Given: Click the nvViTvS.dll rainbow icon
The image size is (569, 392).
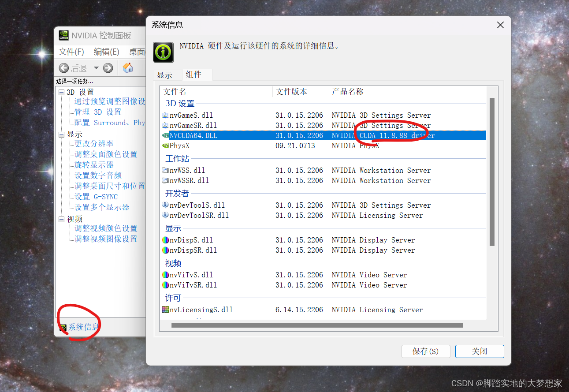Looking at the screenshot, I should [x=165, y=275].
